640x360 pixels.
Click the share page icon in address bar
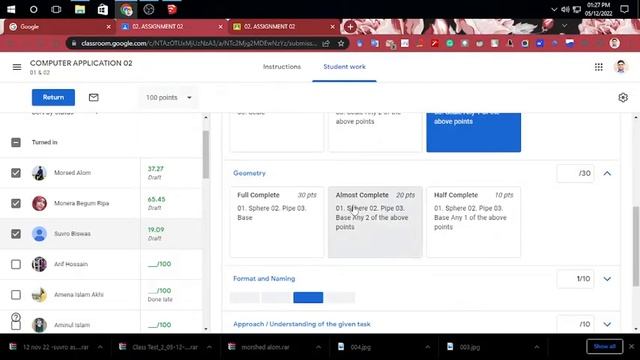(326, 43)
